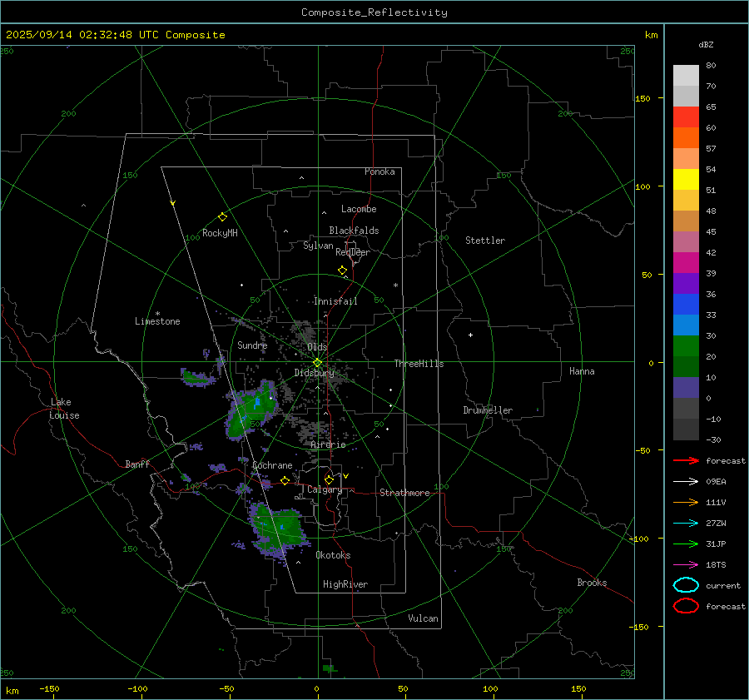Select the blue 36 dBZ color swatch
The width and height of the screenshot is (749, 700).
click(x=686, y=305)
